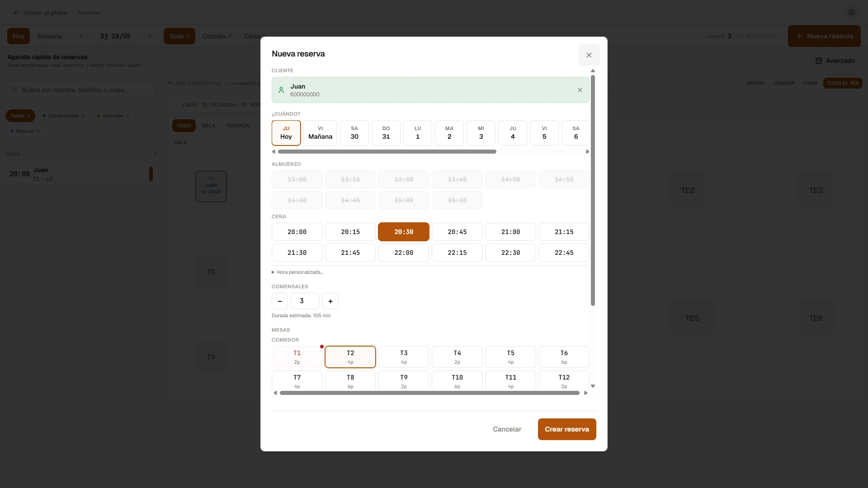Click the tables horizontal scrollbar
The height and width of the screenshot is (488, 868).
tap(429, 393)
